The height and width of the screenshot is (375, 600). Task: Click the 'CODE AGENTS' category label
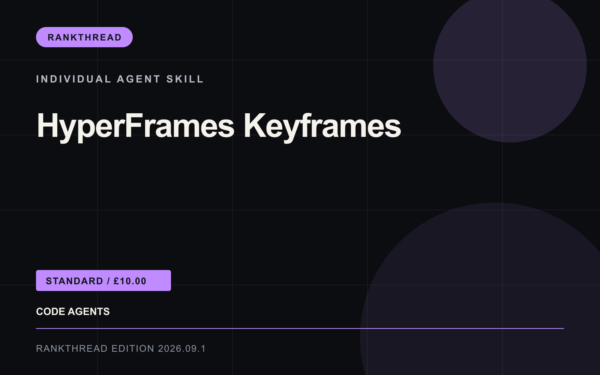point(73,311)
